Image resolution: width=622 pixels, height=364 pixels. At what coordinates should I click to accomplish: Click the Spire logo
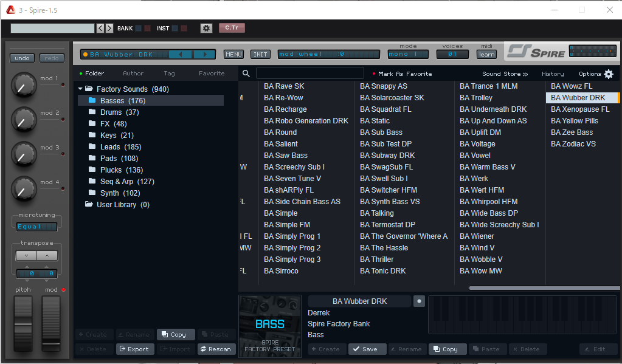pyautogui.click(x=536, y=52)
